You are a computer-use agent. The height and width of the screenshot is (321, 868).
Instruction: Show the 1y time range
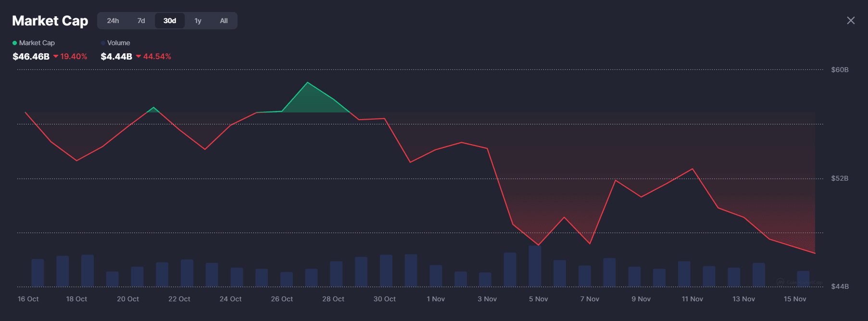coord(198,21)
